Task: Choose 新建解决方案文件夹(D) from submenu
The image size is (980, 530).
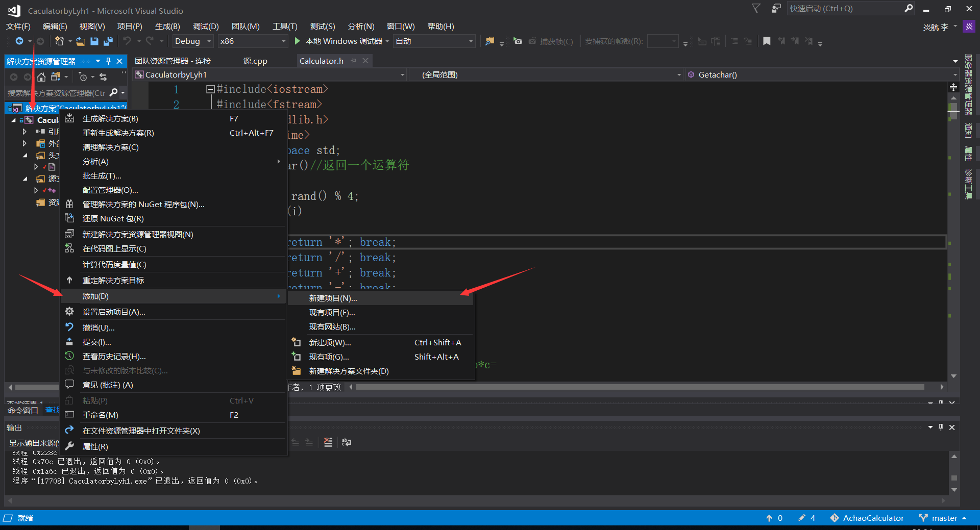Action: pyautogui.click(x=381, y=371)
